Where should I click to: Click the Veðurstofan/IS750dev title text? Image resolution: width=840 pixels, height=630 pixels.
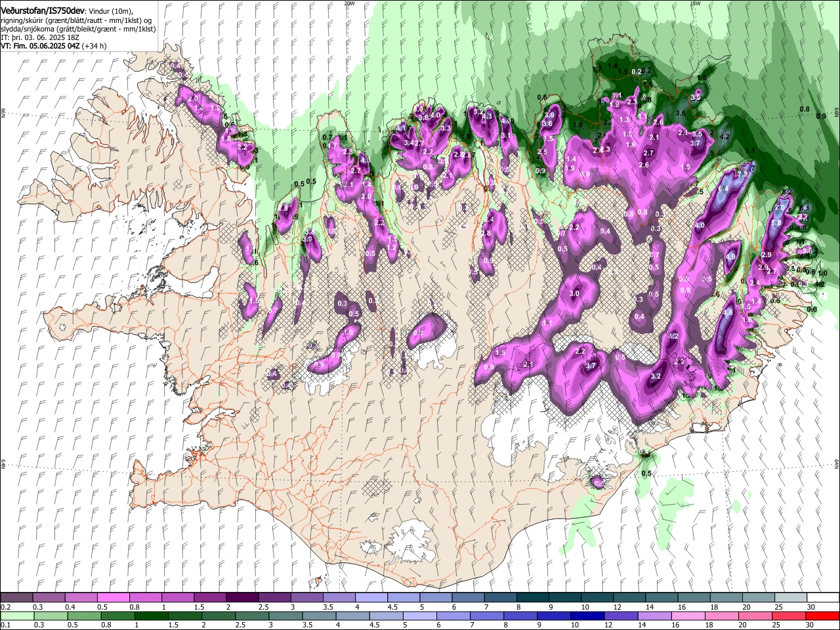point(43,11)
